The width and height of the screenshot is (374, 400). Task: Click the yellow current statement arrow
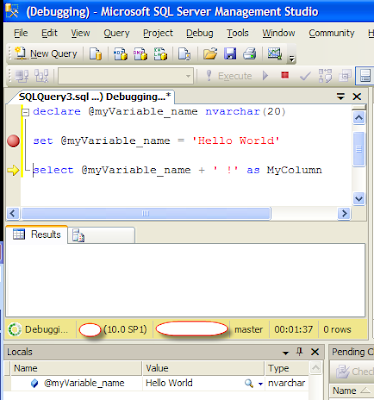(13, 170)
